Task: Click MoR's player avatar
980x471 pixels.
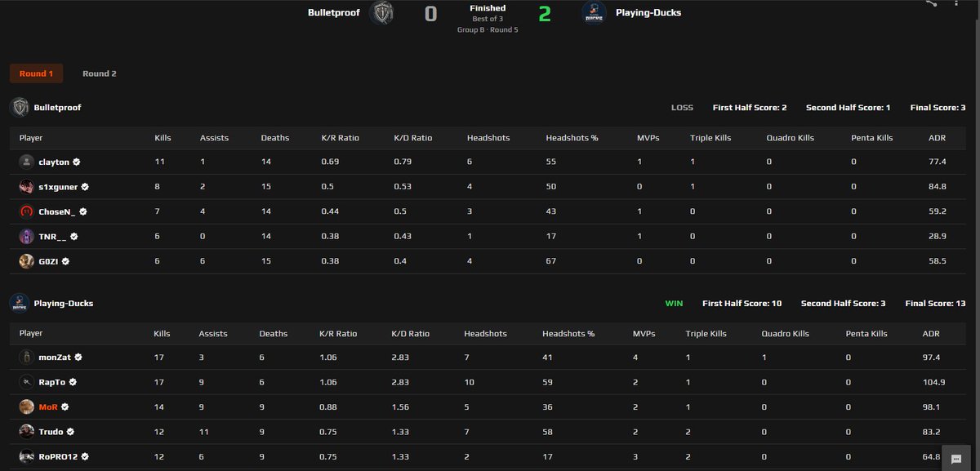Action: tap(27, 407)
